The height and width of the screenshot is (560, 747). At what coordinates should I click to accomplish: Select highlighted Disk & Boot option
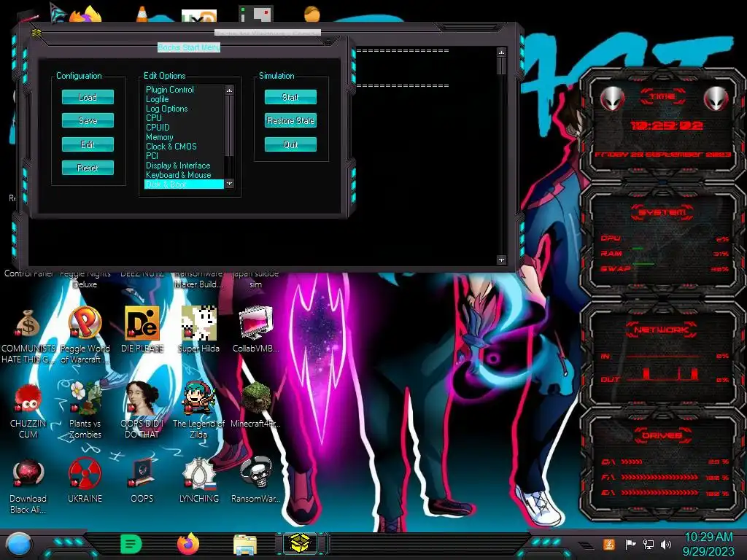click(184, 184)
